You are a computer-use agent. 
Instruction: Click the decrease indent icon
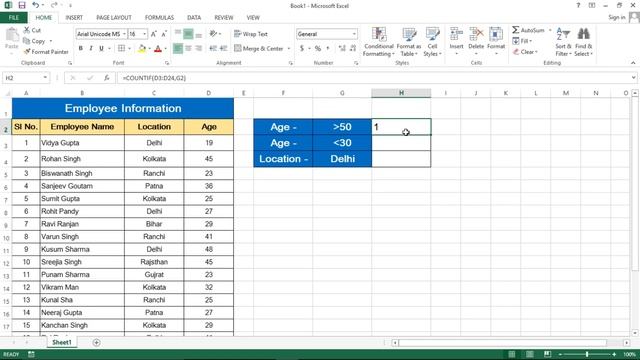point(213,48)
